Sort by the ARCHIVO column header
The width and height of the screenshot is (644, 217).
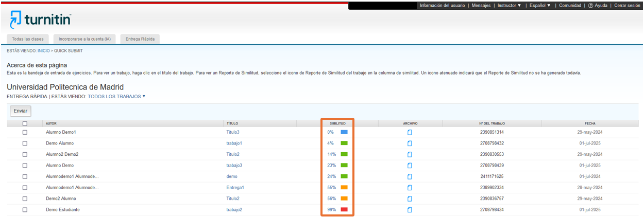[x=410, y=123]
